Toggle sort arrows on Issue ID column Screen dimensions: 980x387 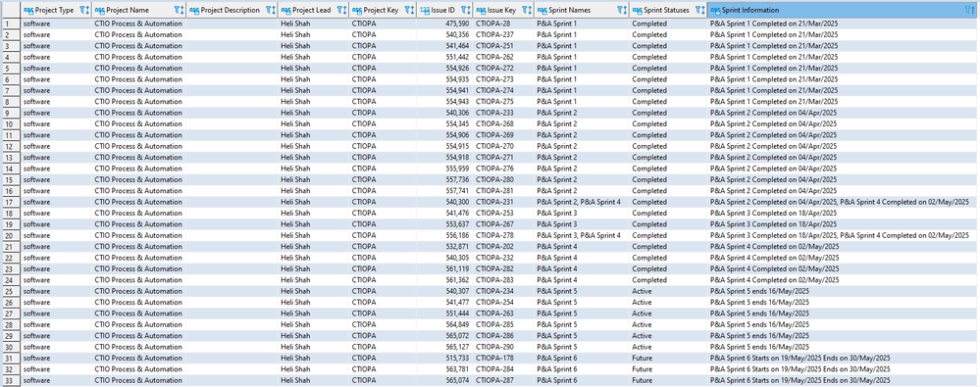pos(468,10)
